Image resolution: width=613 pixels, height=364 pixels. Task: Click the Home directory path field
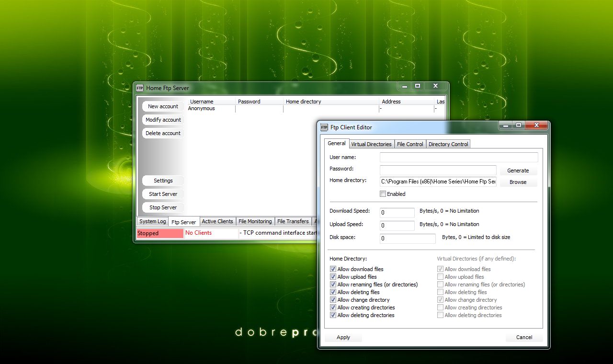click(438, 182)
